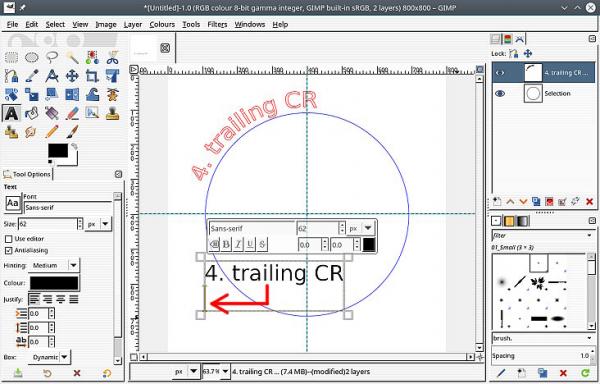Viewport: 600px width, 384px height.
Task: Pick the Ellipse Select tool
Action: pos(32,57)
